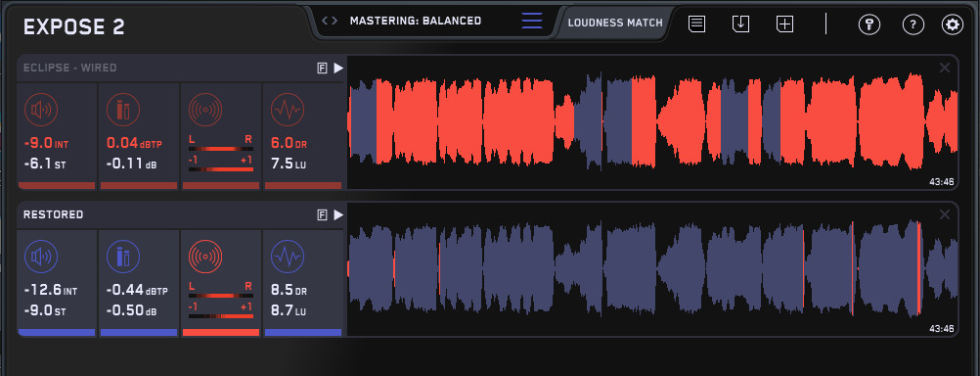The image size is (980, 376).
Task: Click the stereo phase icon for Eclipse - Wired
Action: point(205,110)
